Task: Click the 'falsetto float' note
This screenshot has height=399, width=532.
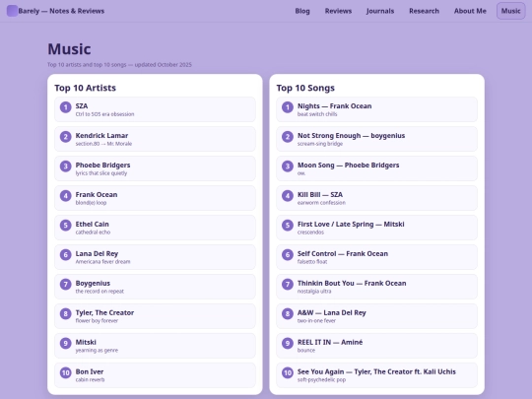Action: (312, 262)
